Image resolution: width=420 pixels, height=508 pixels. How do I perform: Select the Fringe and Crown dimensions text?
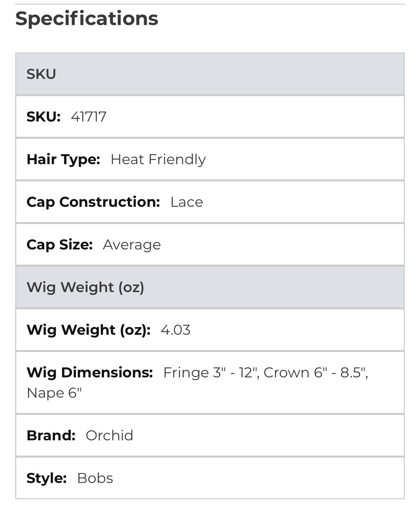pos(266,373)
